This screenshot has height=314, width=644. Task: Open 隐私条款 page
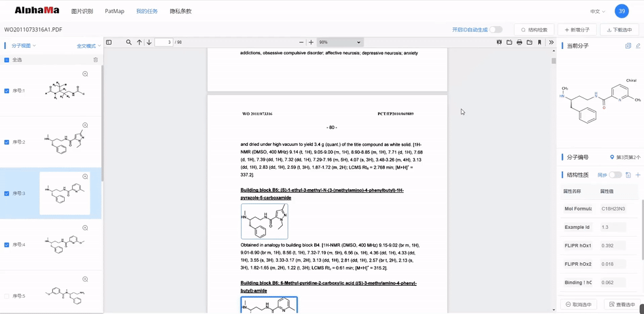[181, 11]
